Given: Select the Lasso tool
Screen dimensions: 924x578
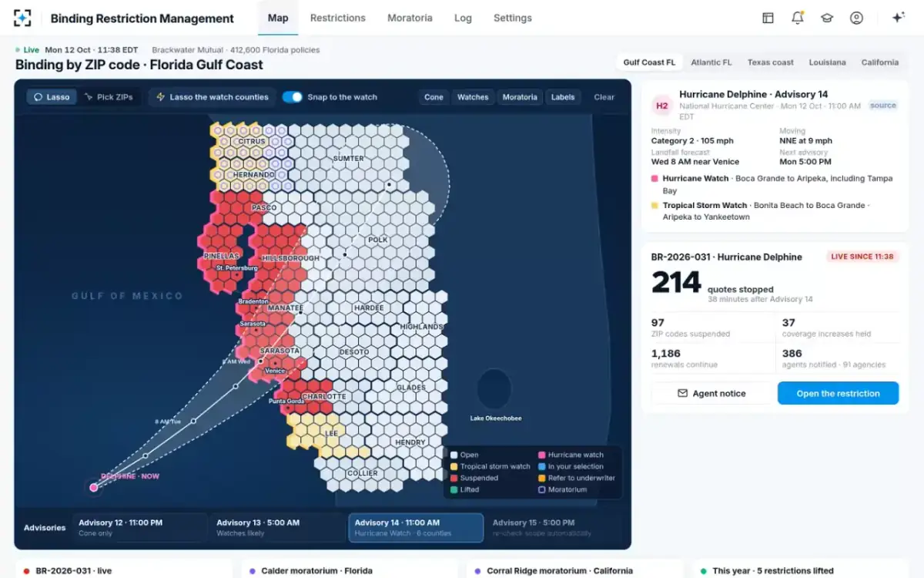Looking at the screenshot, I should click(x=52, y=97).
